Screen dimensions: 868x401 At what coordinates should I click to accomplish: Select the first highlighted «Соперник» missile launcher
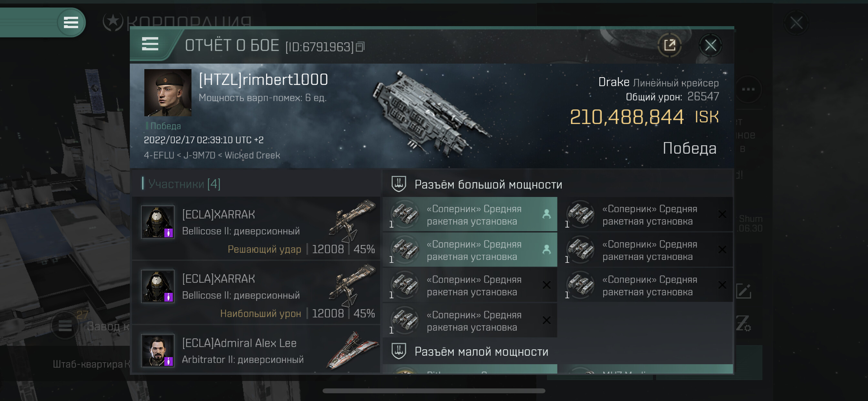click(470, 215)
